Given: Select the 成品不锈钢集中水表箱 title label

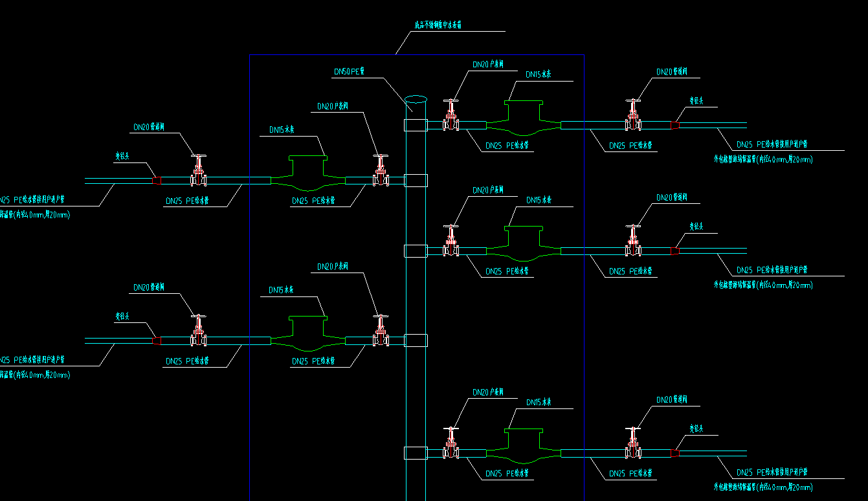Looking at the screenshot, I should [438, 25].
